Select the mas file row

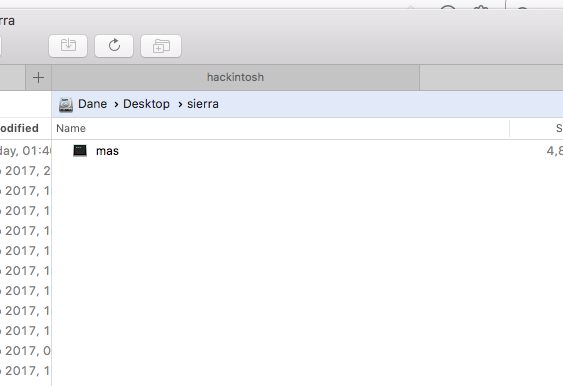pyautogui.click(x=307, y=151)
